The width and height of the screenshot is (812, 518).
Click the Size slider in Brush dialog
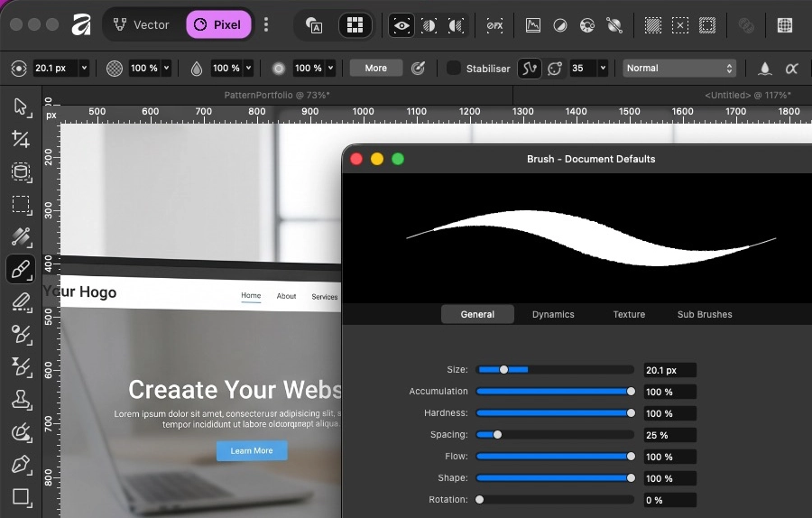tap(555, 370)
